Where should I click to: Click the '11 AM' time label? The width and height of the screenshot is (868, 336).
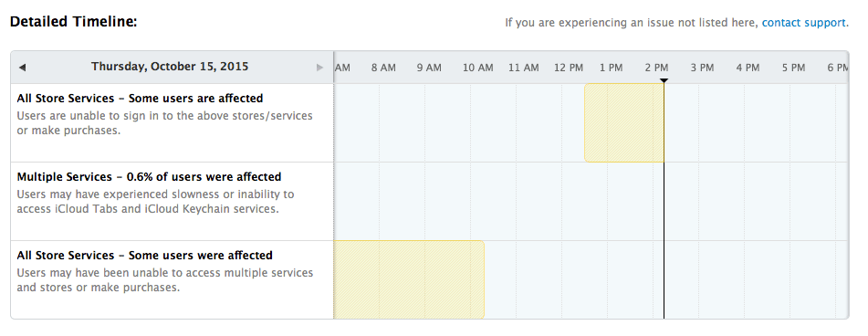coord(524,68)
